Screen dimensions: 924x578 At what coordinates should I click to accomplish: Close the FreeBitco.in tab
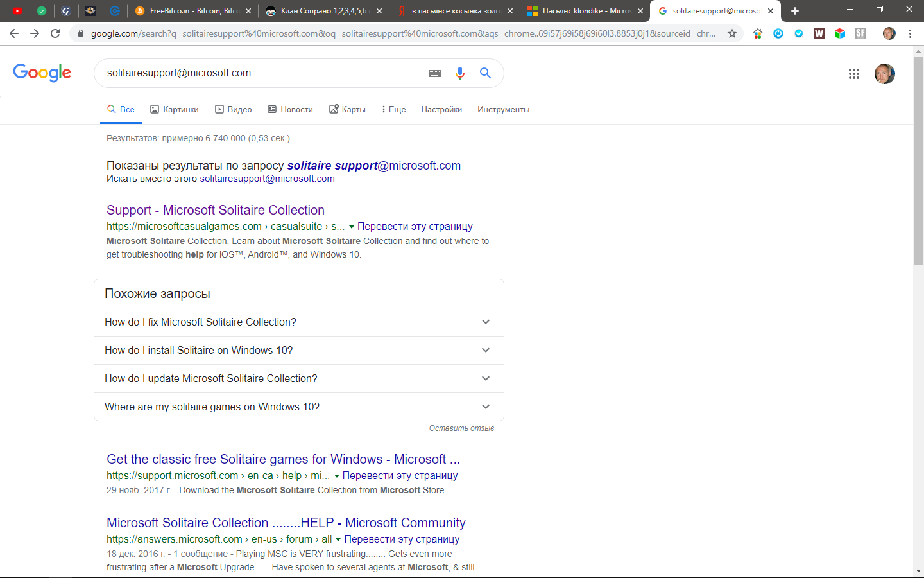point(248,11)
